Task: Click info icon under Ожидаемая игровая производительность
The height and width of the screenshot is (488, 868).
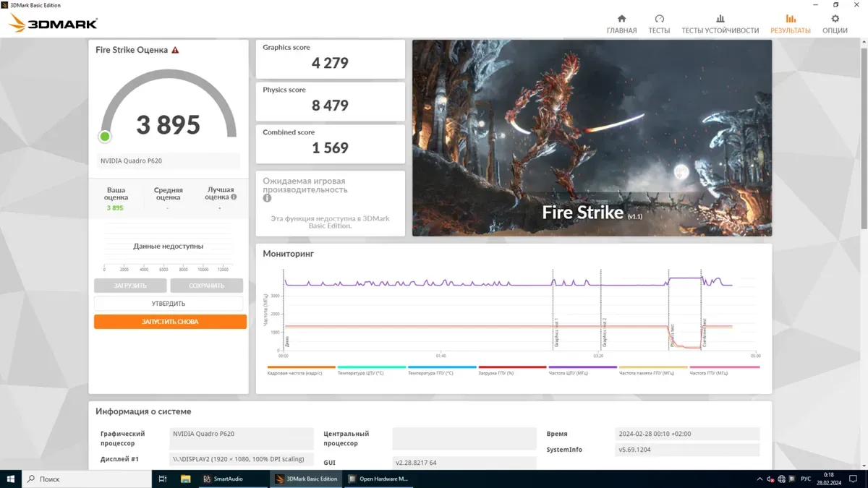Action: tap(267, 198)
